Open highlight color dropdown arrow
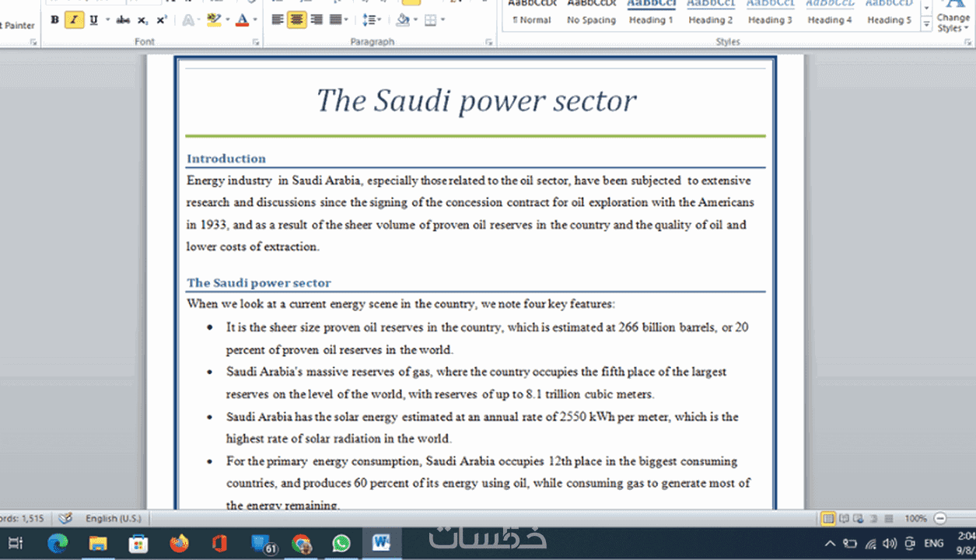The image size is (976, 560). coord(227,20)
